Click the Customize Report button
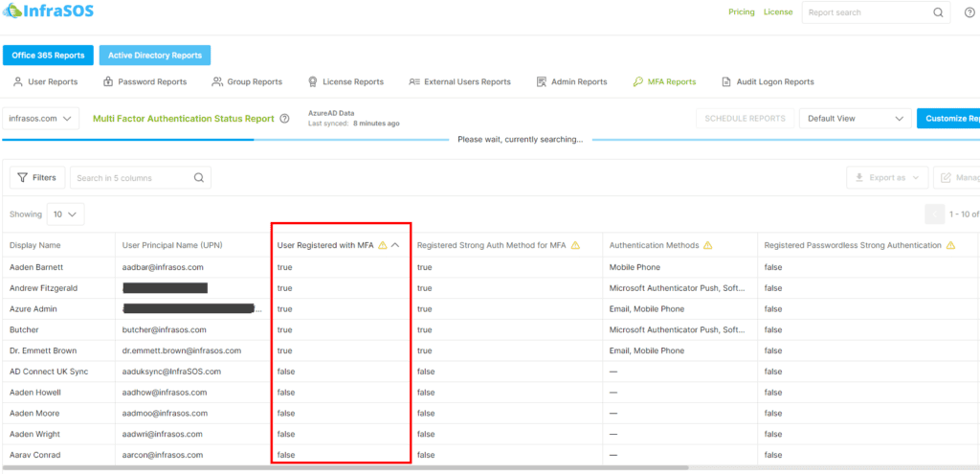This screenshot has width=980, height=474. coord(948,118)
